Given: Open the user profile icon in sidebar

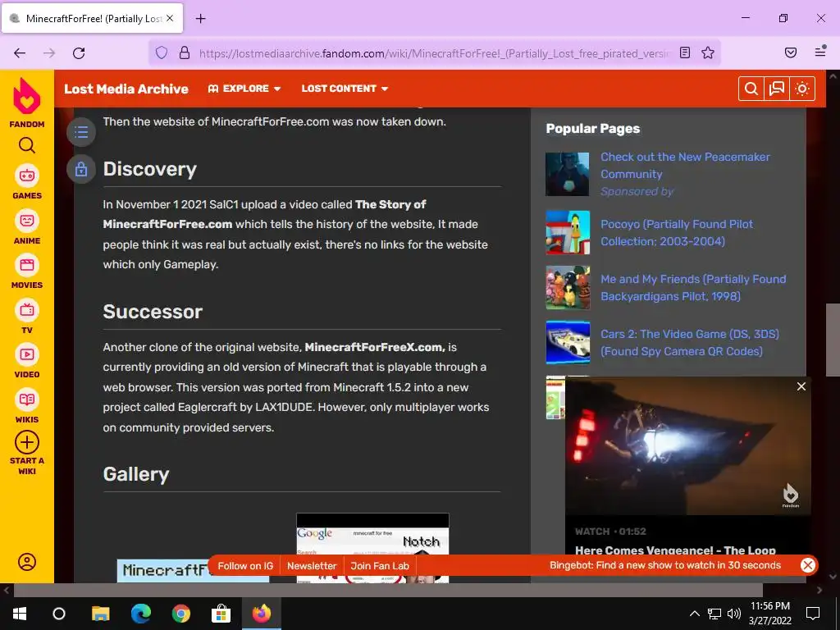Looking at the screenshot, I should pos(27,561).
